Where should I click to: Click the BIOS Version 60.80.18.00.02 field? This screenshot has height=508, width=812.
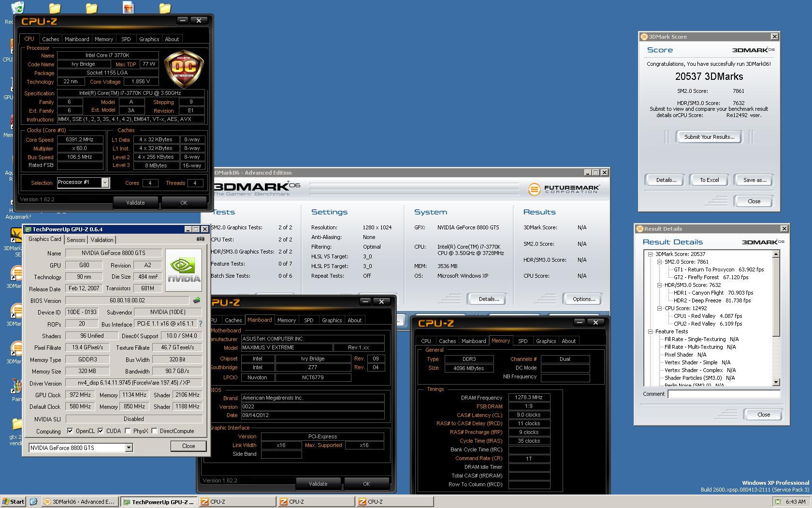[x=127, y=300]
